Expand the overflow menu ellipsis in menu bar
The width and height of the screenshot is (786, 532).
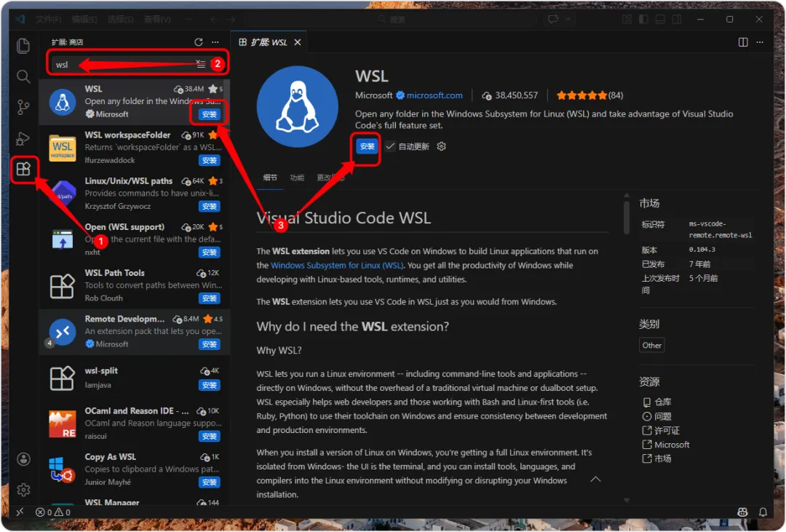[188, 19]
